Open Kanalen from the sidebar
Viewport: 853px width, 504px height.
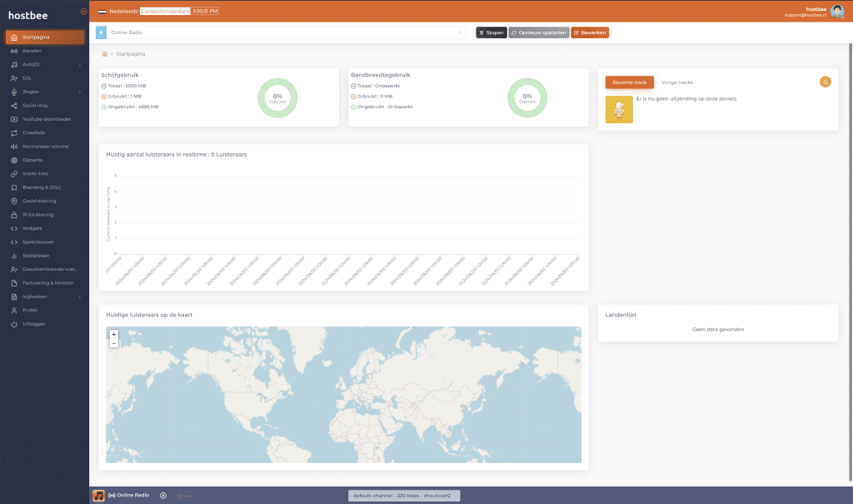tap(32, 51)
